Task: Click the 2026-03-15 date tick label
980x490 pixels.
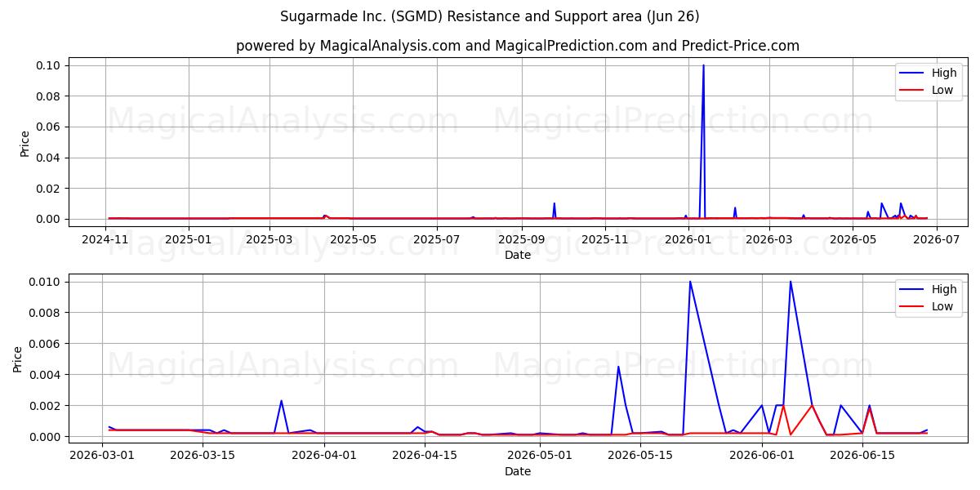Action: tap(203, 456)
